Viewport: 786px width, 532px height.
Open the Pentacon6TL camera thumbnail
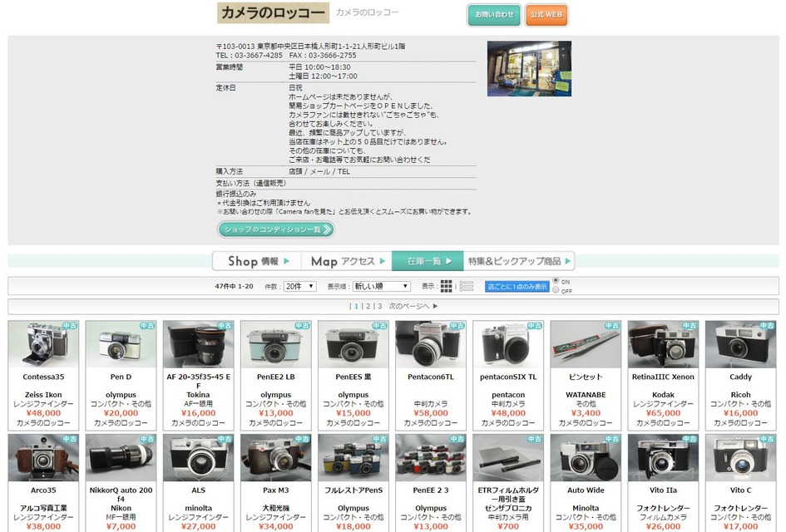[431, 344]
